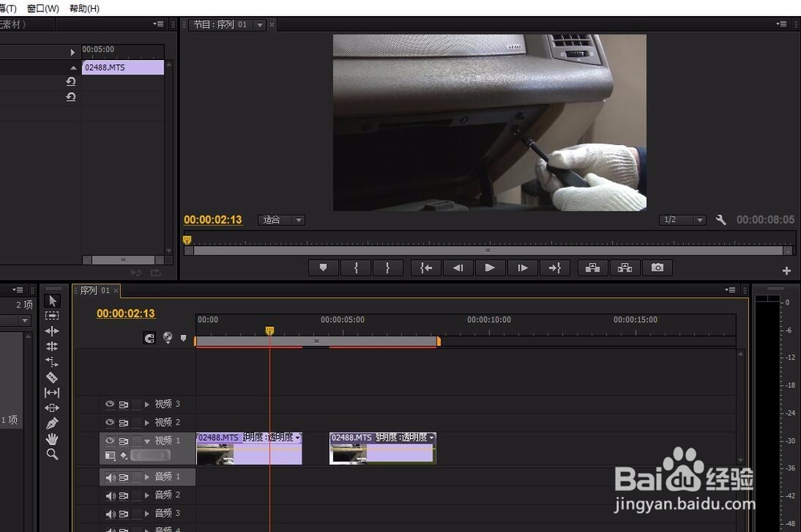This screenshot has width=801, height=532.
Task: Toggle visibility eye of 视频 2
Action: pyautogui.click(x=110, y=422)
